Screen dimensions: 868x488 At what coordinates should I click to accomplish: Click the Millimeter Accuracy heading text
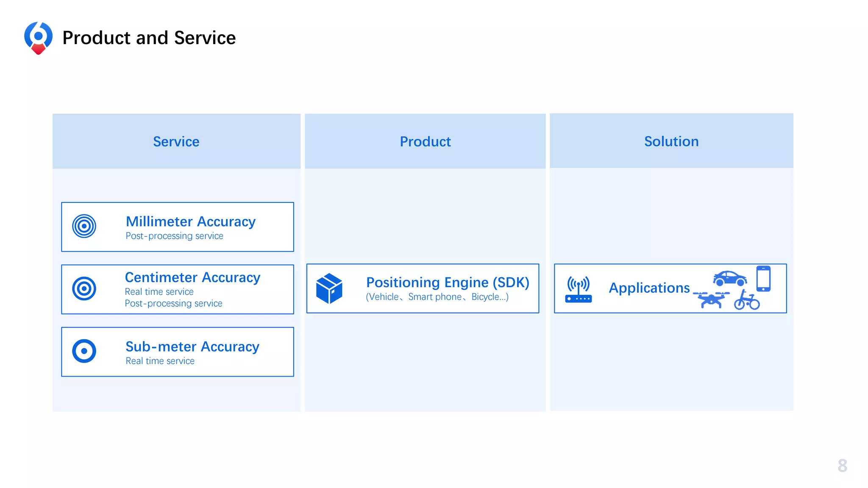(191, 222)
